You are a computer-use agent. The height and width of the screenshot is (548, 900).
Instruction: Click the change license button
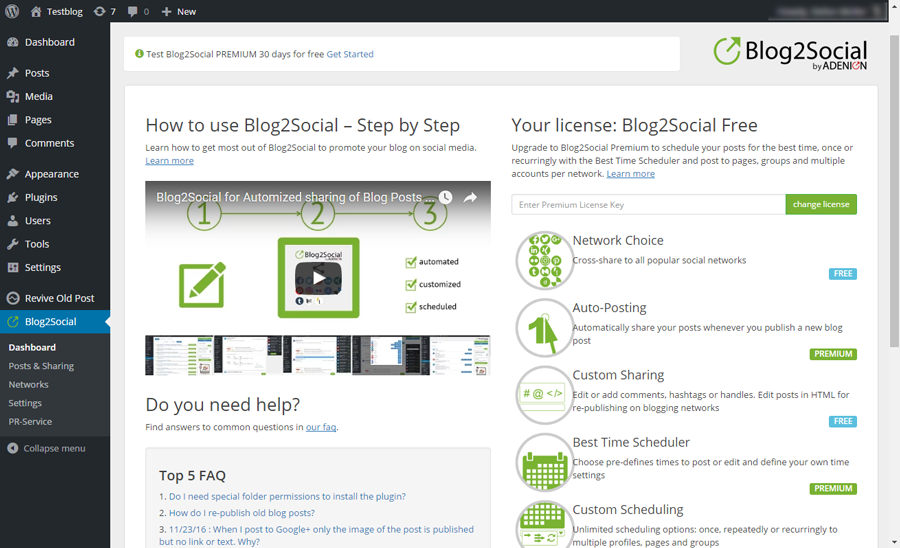pyautogui.click(x=821, y=204)
